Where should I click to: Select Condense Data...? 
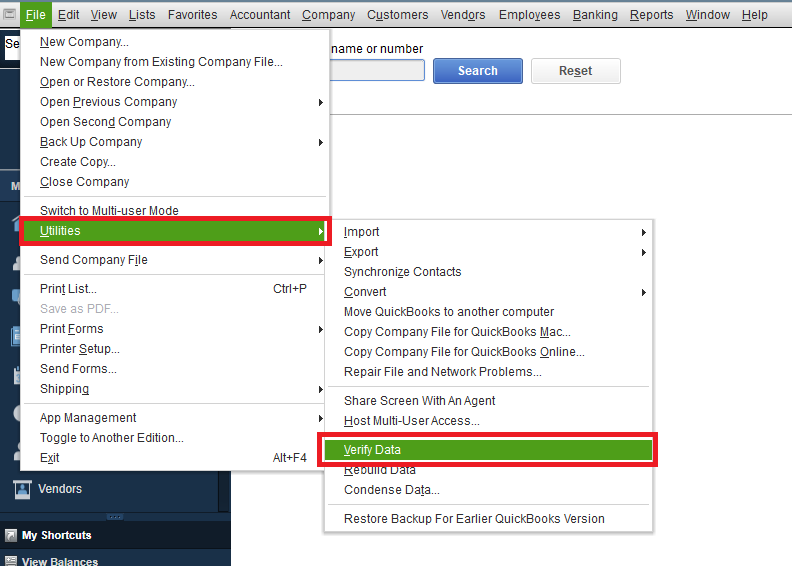488,490
